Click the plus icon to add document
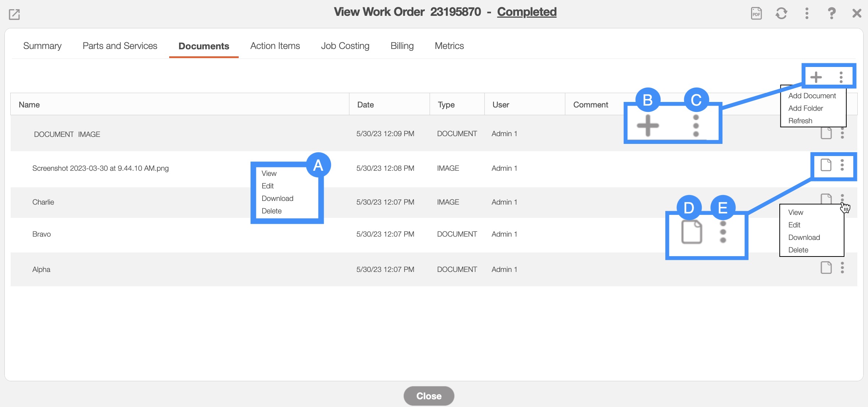This screenshot has height=407, width=868. [816, 77]
